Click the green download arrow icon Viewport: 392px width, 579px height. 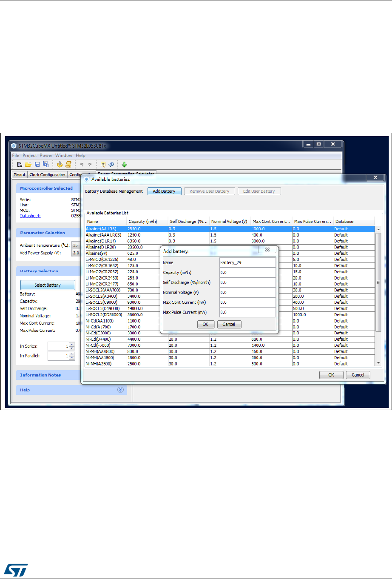pos(125,165)
